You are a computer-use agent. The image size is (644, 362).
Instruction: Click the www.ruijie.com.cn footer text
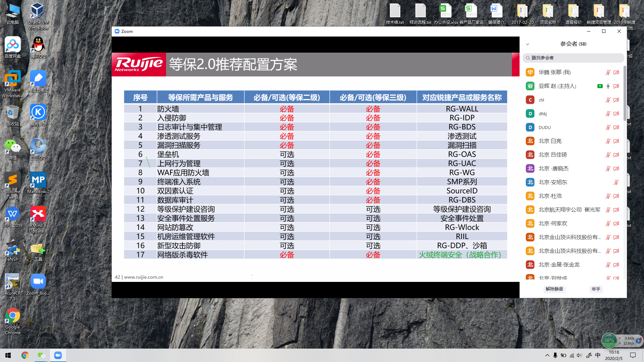[x=144, y=277]
